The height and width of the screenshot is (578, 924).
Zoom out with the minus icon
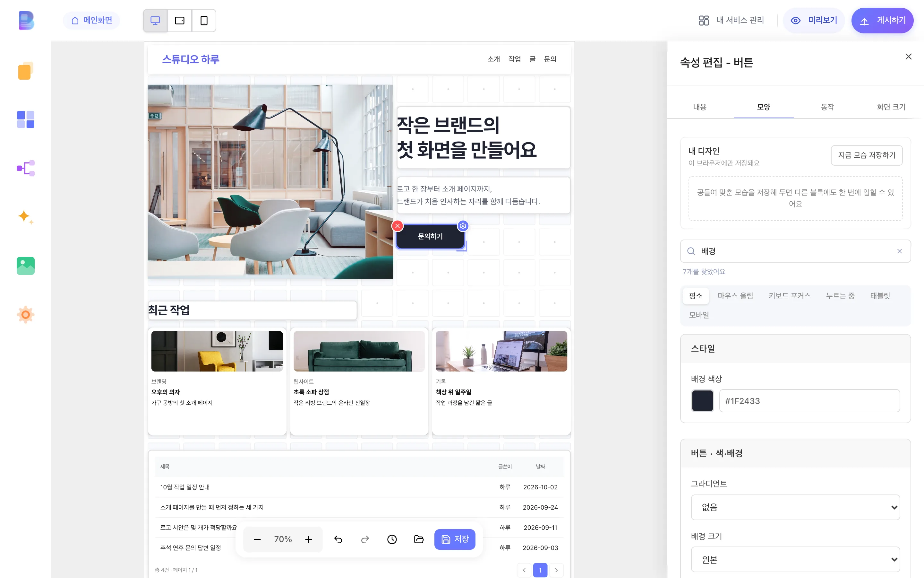(x=257, y=539)
